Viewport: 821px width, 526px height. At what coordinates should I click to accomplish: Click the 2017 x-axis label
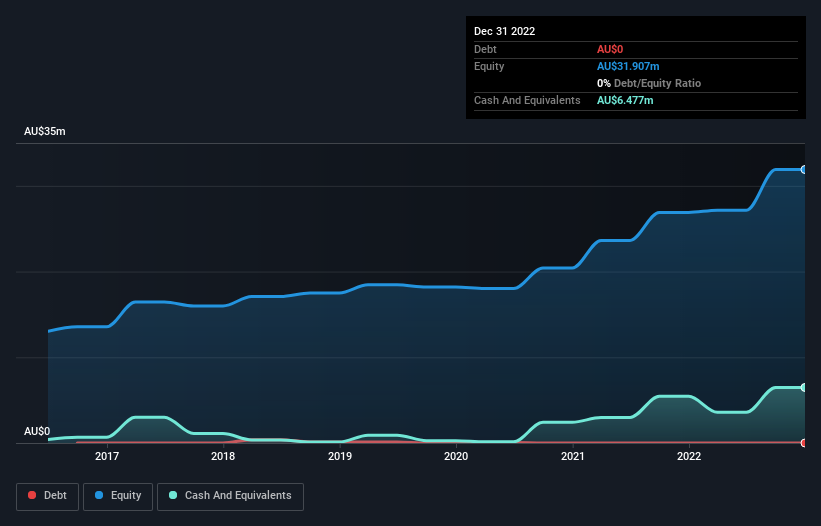pos(107,456)
